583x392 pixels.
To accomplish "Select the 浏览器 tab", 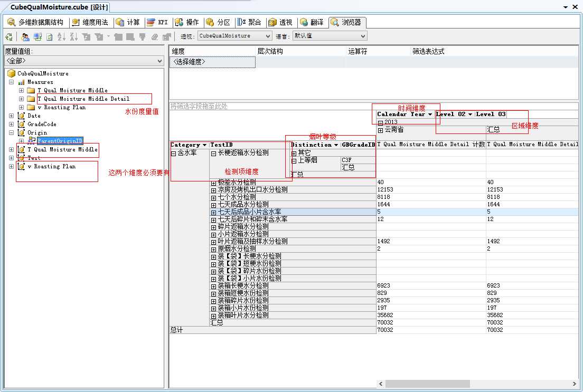I will coord(346,22).
